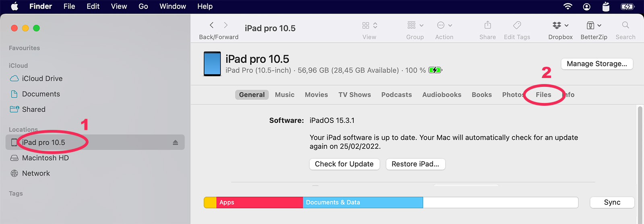
Task: Click the Share toolbar icon
Action: [487, 25]
